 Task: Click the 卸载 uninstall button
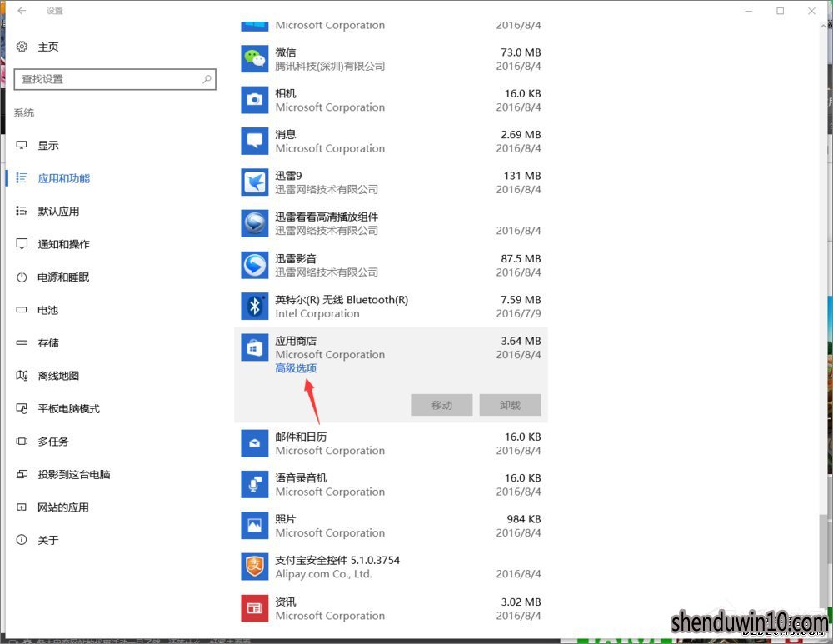(x=510, y=405)
